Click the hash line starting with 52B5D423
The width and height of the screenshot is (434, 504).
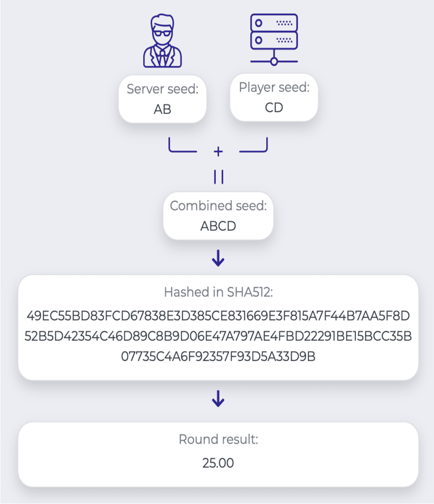click(x=218, y=336)
